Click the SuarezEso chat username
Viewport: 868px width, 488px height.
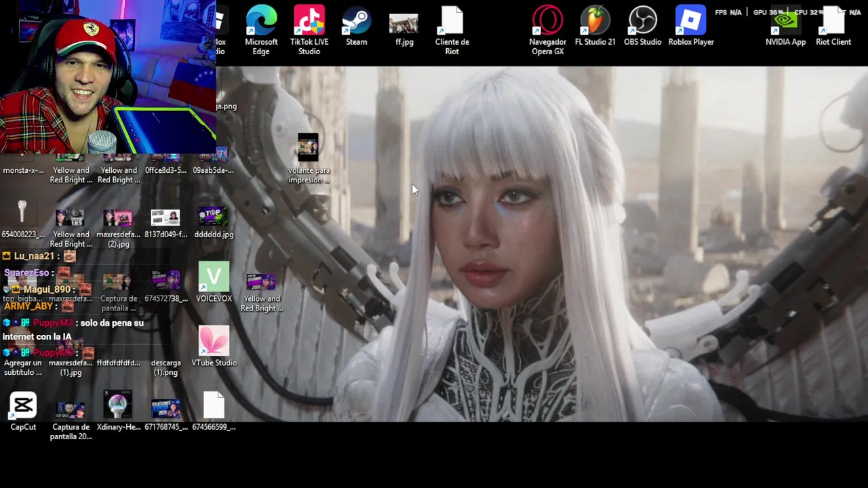pyautogui.click(x=26, y=272)
